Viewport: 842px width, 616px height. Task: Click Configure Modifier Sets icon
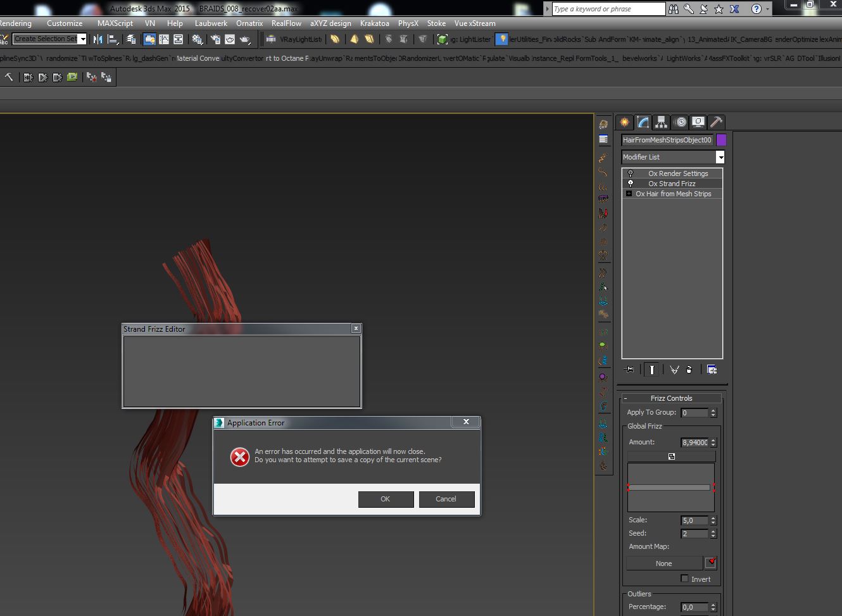click(712, 370)
